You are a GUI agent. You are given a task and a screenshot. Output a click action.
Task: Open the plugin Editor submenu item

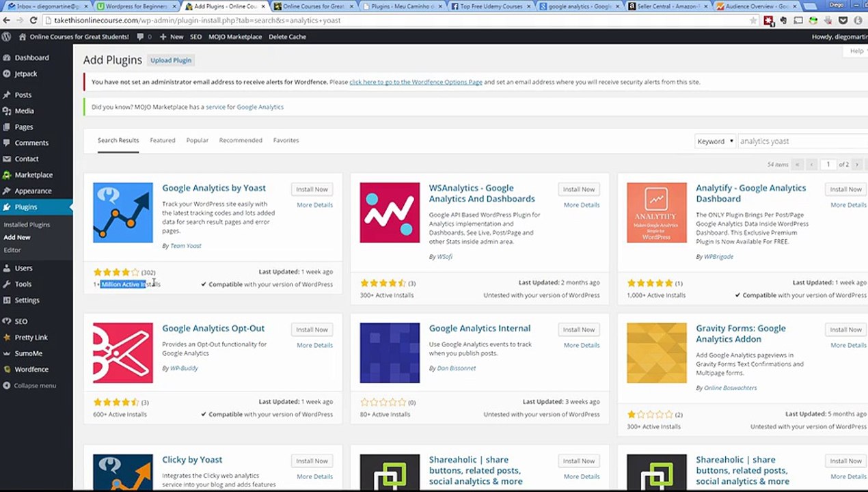(x=12, y=250)
